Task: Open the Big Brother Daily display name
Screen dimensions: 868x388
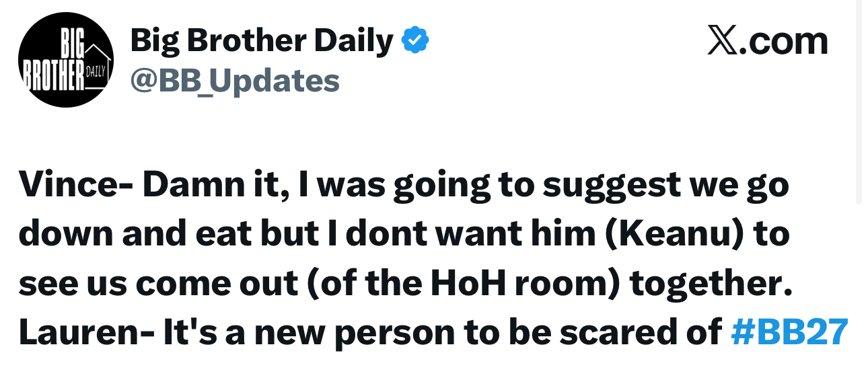Action: coord(262,42)
